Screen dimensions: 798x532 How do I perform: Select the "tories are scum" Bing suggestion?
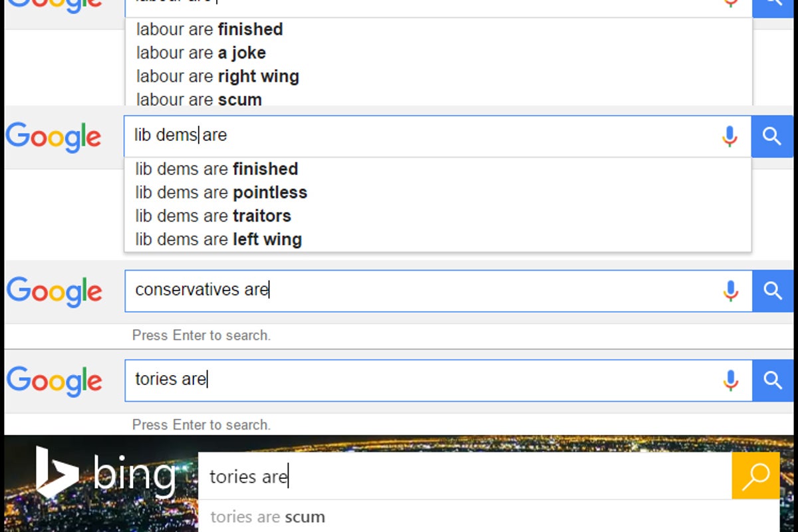click(x=267, y=517)
